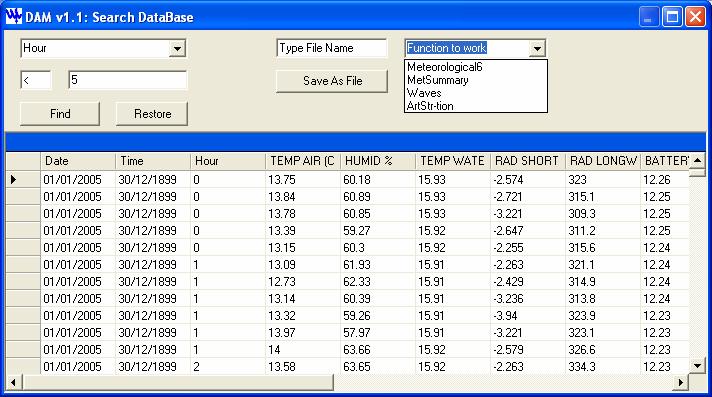This screenshot has height=397, width=712.
Task: Click the current row arrow indicator
Action: [14, 179]
